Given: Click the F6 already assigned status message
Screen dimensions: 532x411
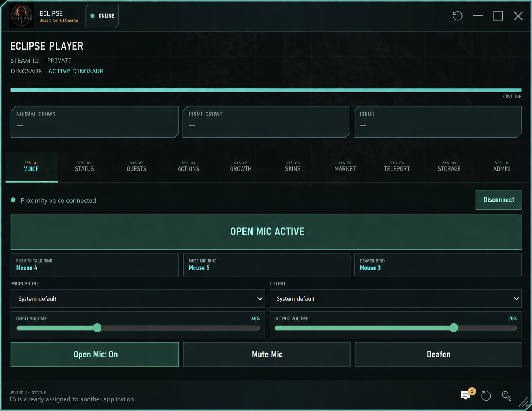Looking at the screenshot, I should (72, 399).
